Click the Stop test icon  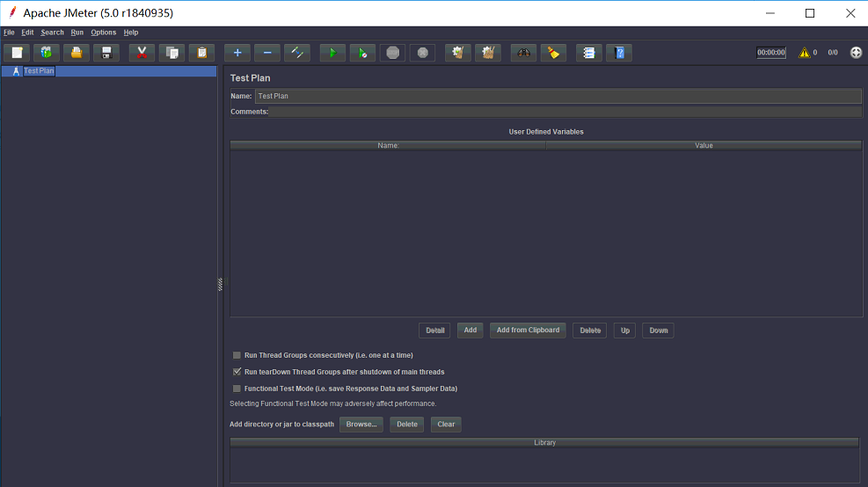pos(392,53)
